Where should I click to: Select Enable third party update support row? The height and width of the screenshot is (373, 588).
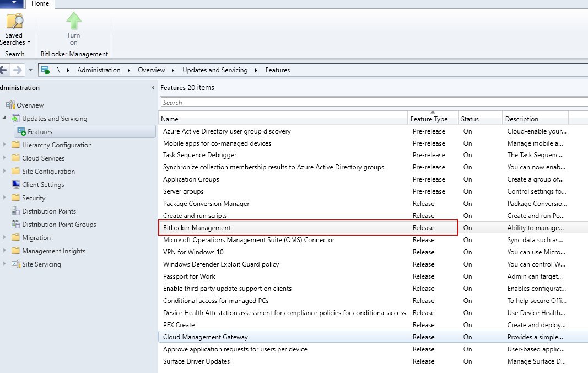(373, 288)
